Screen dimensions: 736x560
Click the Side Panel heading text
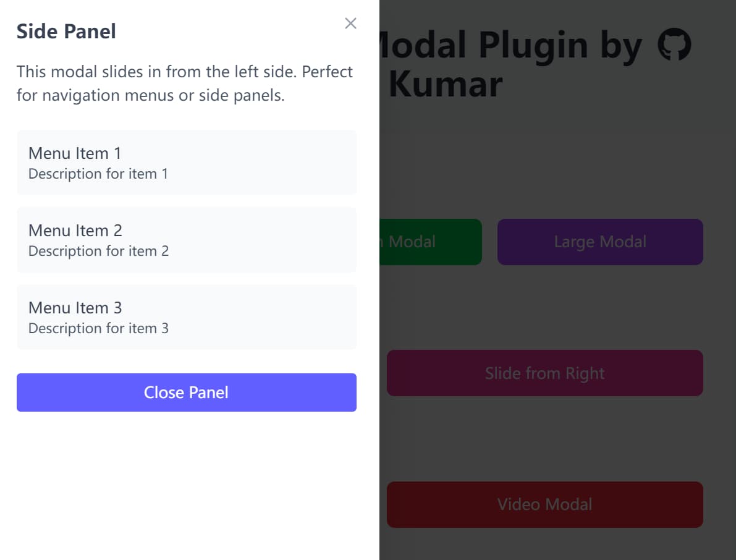pos(66,31)
